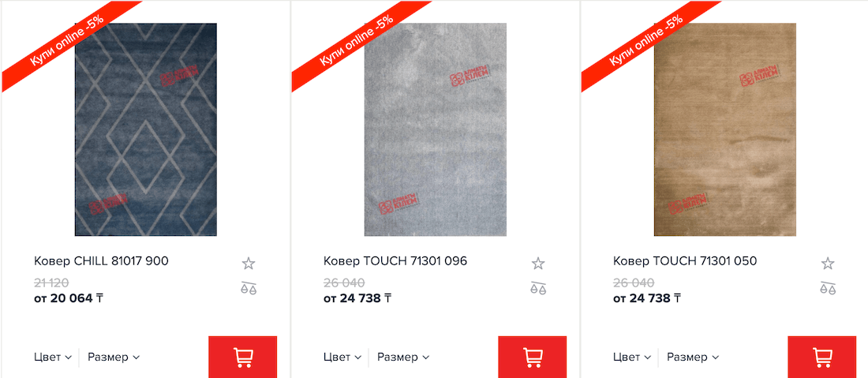
Task: Mark TOUCH 71301 050 rug as favorite
Action: (828, 264)
